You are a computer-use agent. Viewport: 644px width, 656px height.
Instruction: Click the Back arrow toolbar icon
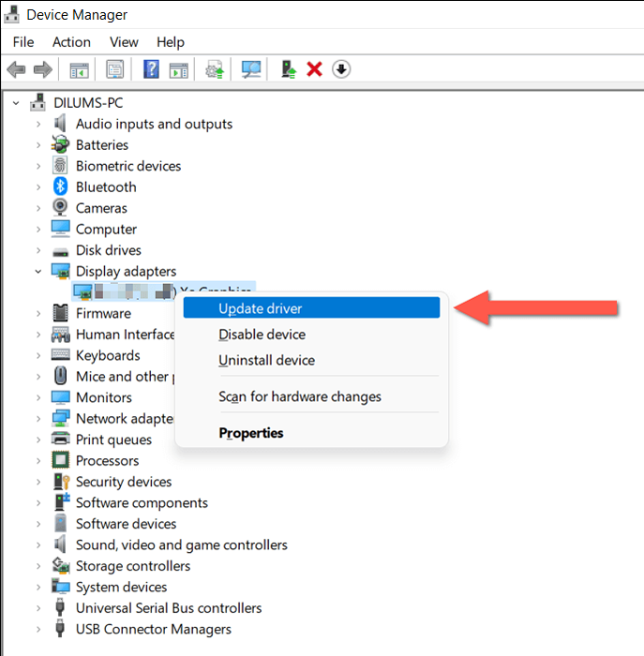[16, 69]
